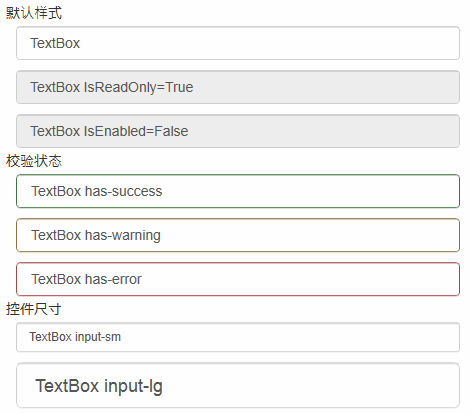This screenshot has height=414, width=470.
Task: Focus the has-warning TextBox
Action: click(238, 235)
